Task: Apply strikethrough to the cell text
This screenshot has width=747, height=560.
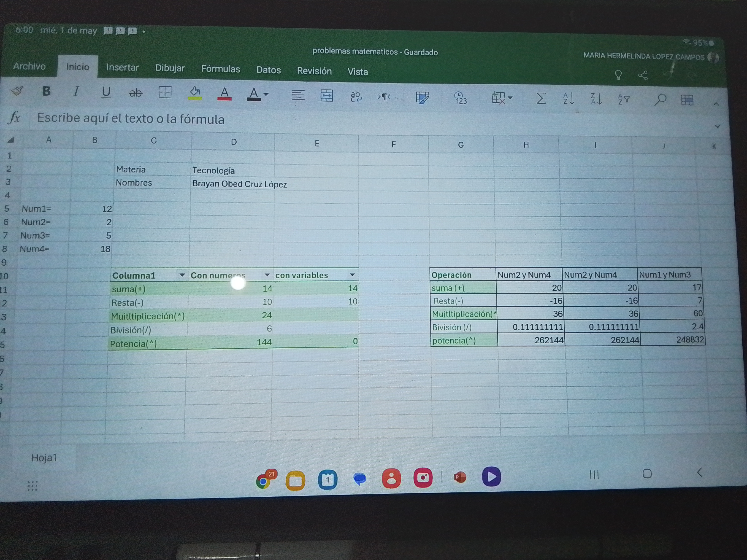Action: pyautogui.click(x=136, y=92)
